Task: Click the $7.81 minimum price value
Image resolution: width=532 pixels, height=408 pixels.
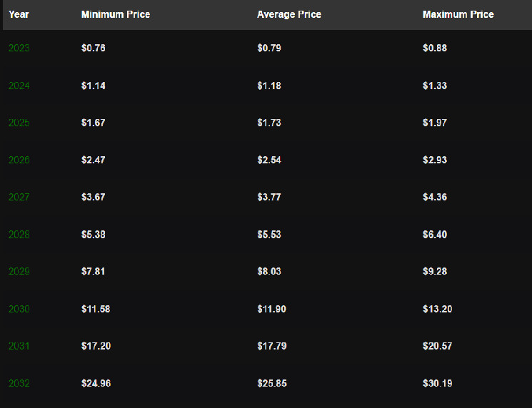Action: tap(94, 272)
